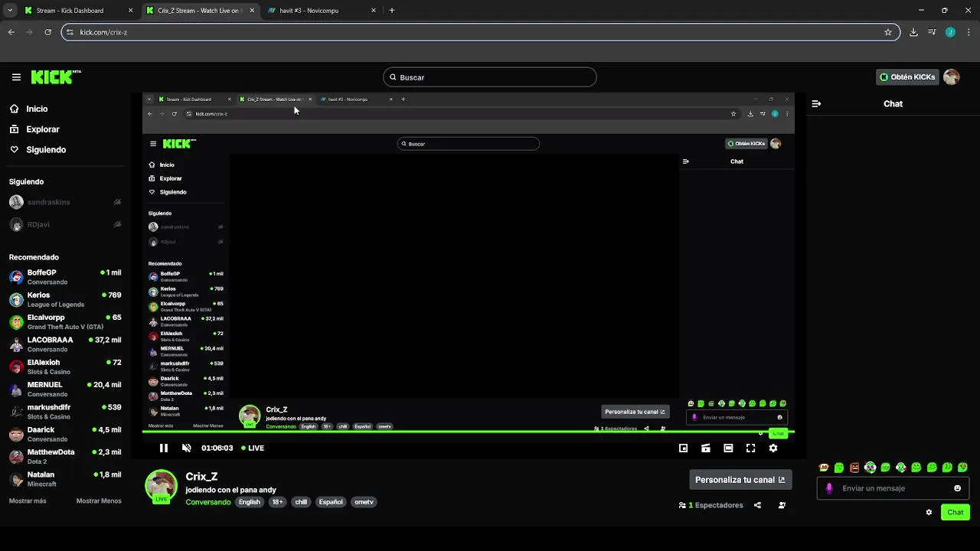
Task: Open a new browser tab
Action: pos(392,11)
